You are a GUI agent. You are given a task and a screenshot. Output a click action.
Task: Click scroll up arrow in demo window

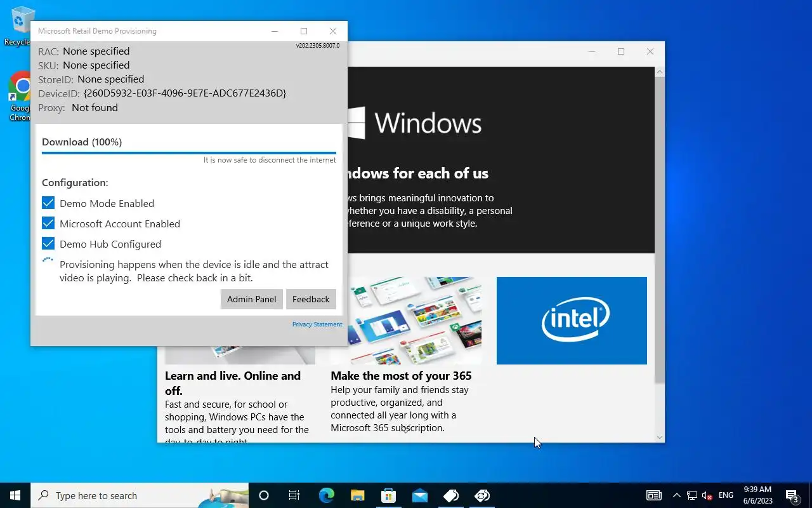(x=659, y=72)
